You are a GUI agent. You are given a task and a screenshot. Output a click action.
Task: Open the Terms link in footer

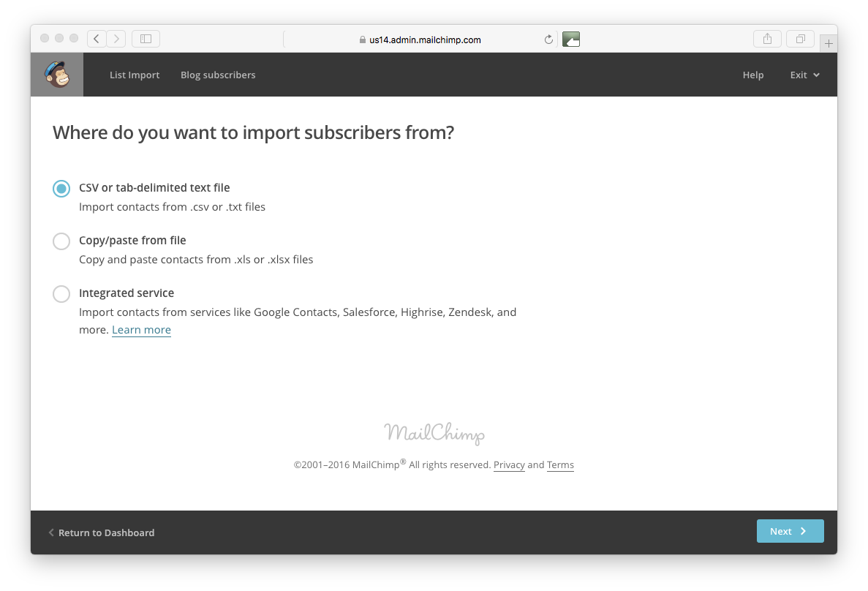tap(560, 465)
